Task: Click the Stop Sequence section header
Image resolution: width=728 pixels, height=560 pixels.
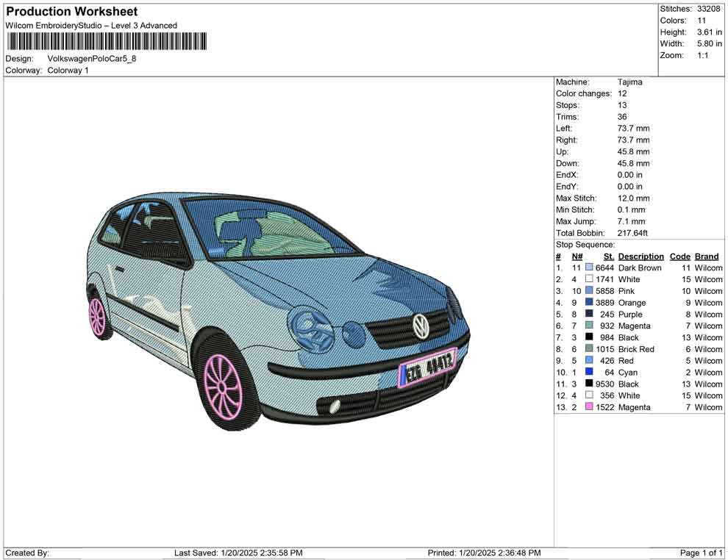Action: pos(585,244)
